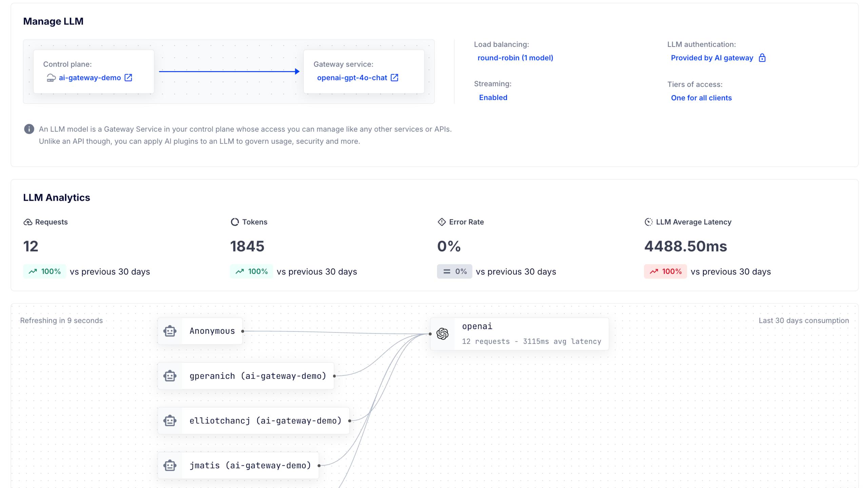Click the robot icon for jmatis consumer
This screenshot has width=868, height=488.
[x=170, y=465]
